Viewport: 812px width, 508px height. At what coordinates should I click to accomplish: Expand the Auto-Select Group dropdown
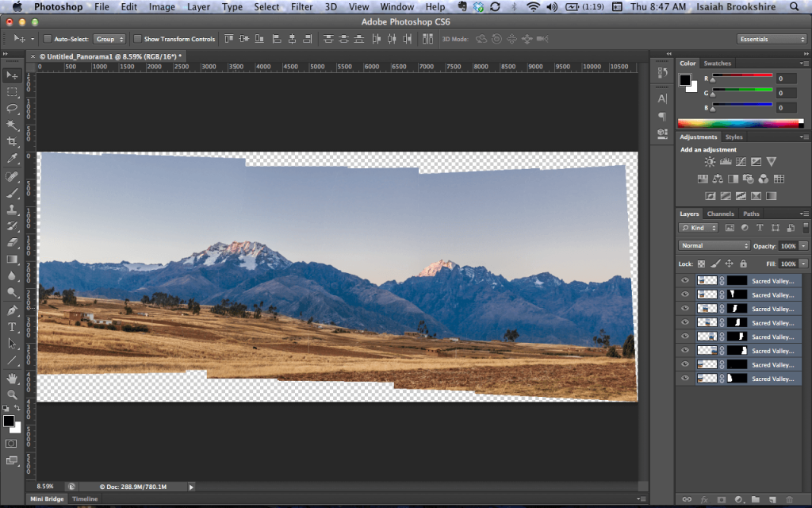(x=109, y=39)
